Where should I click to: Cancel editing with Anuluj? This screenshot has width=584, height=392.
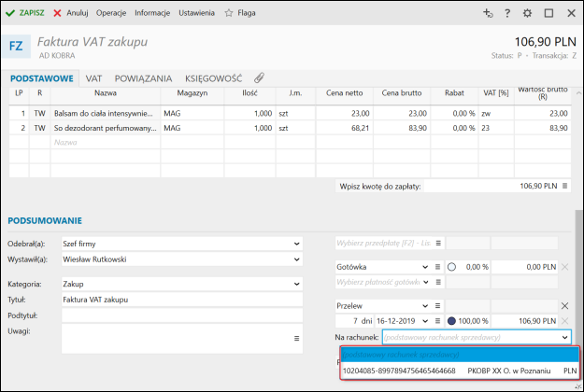pos(71,13)
